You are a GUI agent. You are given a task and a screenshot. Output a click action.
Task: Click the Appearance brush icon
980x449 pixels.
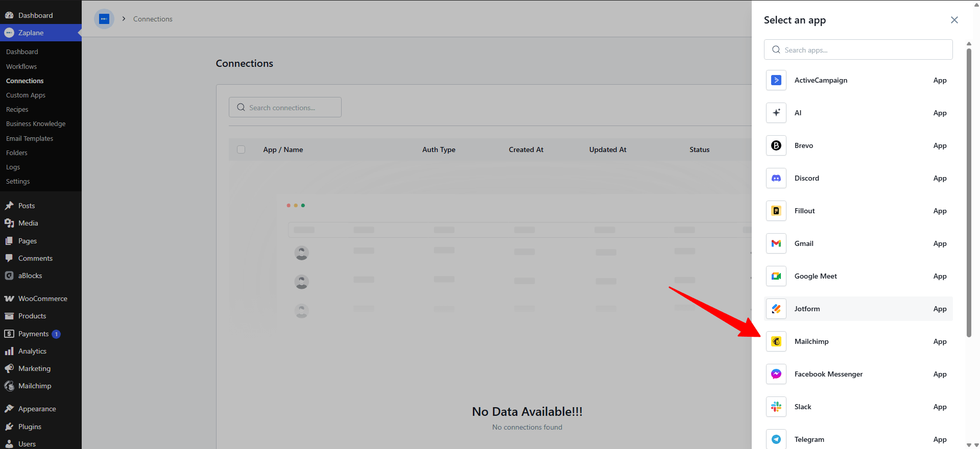[x=9, y=409]
